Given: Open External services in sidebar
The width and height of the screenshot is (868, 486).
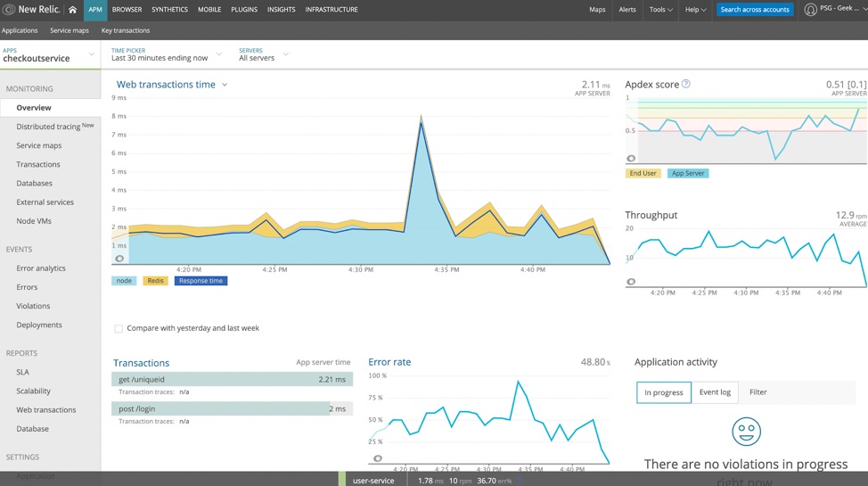Looking at the screenshot, I should [45, 202].
